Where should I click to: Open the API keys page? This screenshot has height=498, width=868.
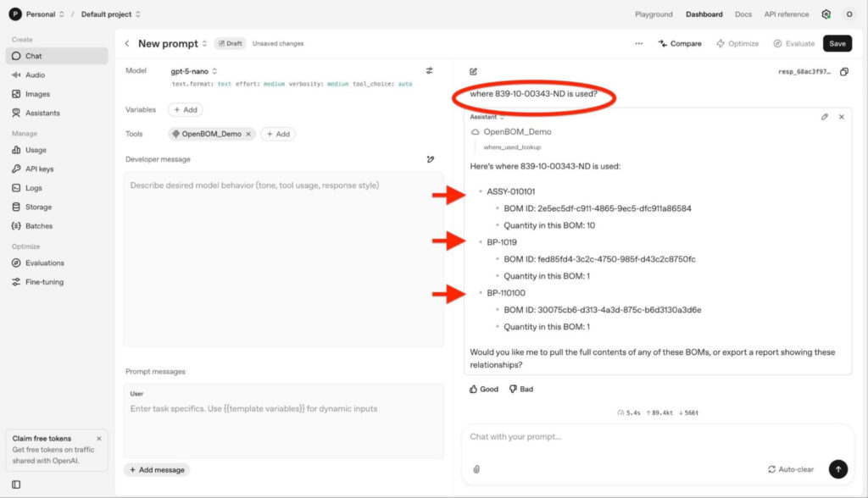coord(57,169)
